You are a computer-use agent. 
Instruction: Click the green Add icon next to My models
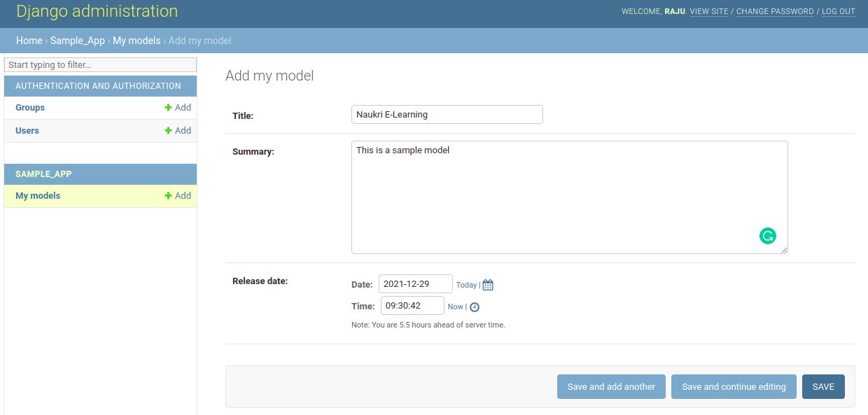click(x=168, y=195)
